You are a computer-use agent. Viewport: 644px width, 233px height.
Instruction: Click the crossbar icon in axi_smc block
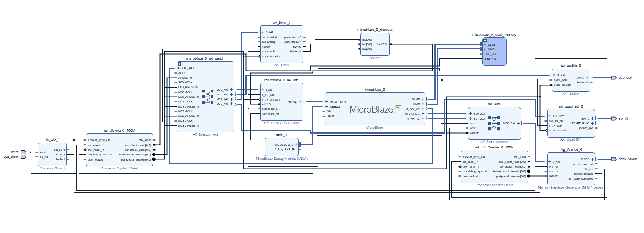click(x=494, y=123)
